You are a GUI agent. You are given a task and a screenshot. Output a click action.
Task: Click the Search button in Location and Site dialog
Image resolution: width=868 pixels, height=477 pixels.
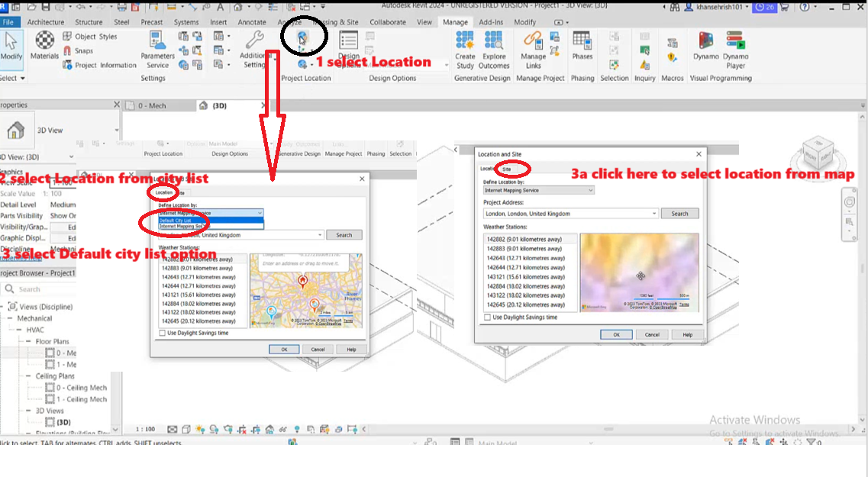coord(679,213)
